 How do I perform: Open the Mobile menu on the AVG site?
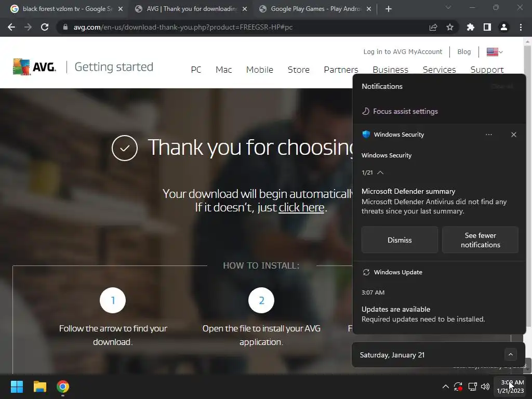click(260, 70)
